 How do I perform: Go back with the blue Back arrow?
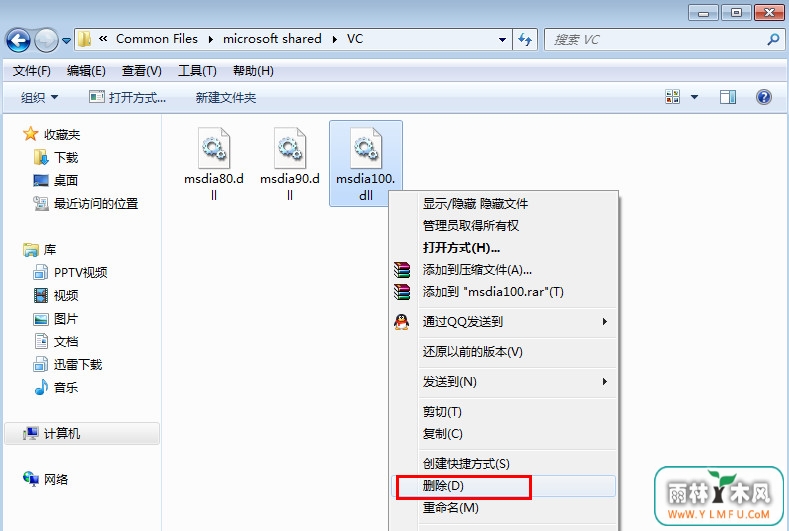click(x=19, y=40)
